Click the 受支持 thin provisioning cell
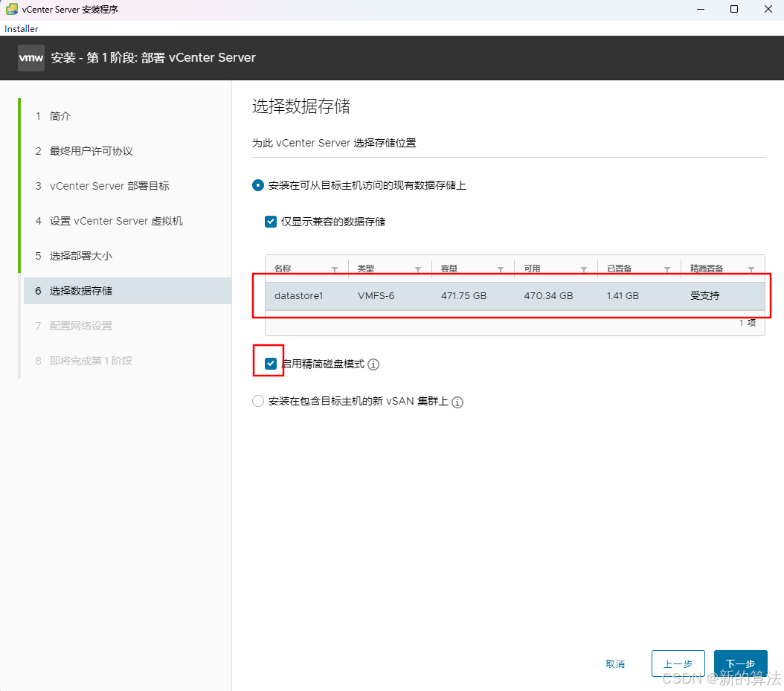 tap(704, 295)
